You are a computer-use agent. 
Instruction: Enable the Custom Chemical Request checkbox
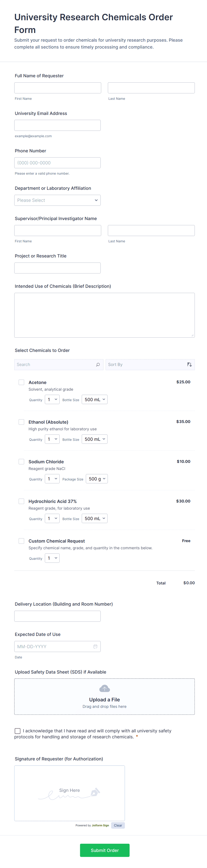tap(22, 541)
